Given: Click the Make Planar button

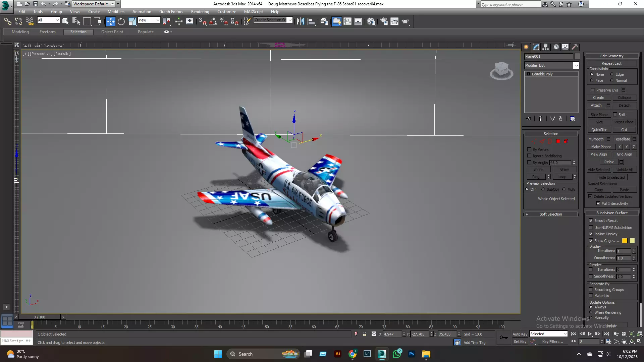Looking at the screenshot, I should click(601, 147).
